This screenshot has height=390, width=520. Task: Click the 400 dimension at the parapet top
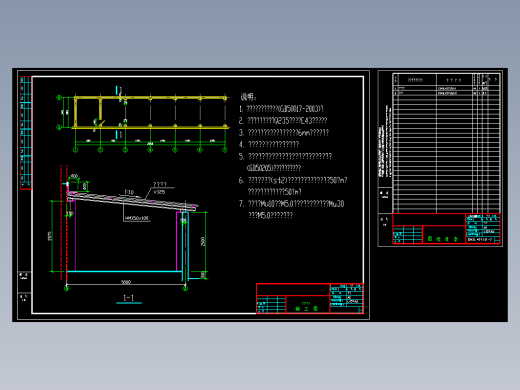(74, 176)
